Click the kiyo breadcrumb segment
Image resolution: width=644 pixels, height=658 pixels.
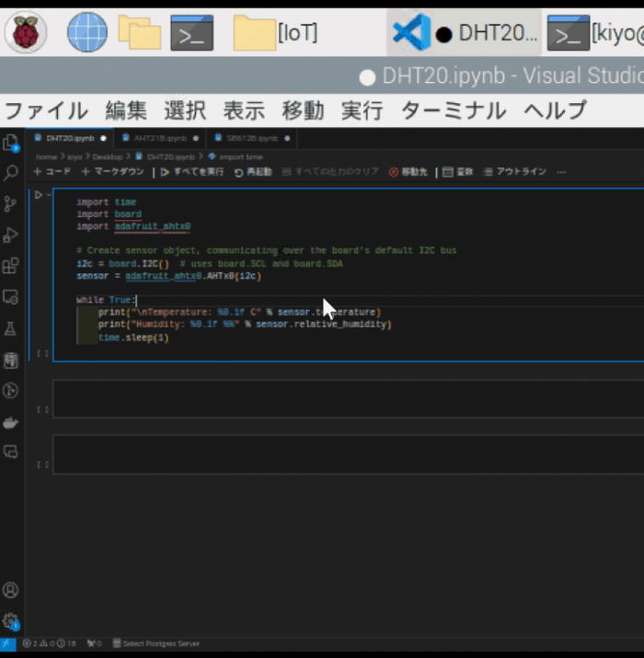pyautogui.click(x=75, y=157)
